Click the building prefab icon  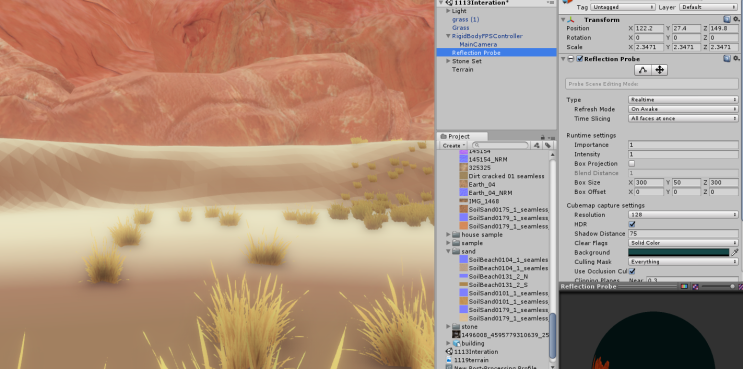click(x=456, y=343)
